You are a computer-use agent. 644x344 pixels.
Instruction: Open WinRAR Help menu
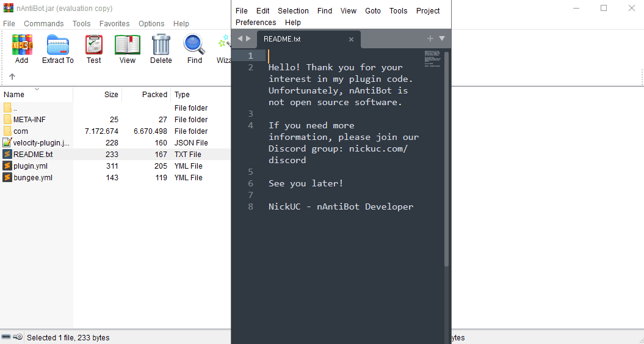[x=181, y=23]
